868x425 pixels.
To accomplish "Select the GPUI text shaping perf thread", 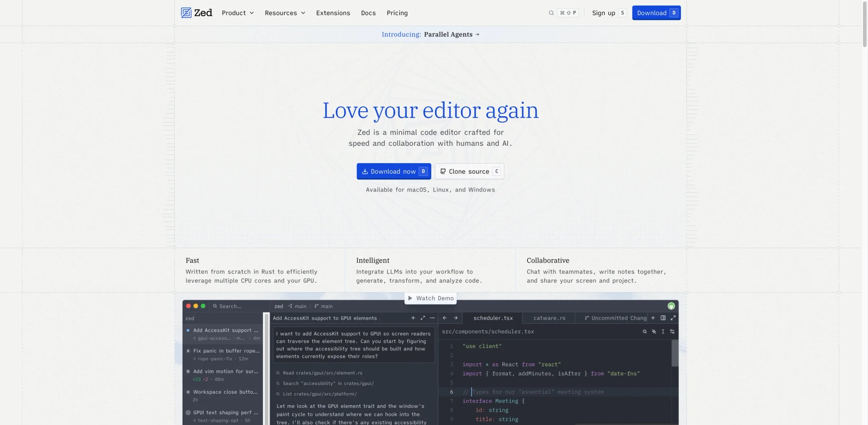I will coord(223,416).
